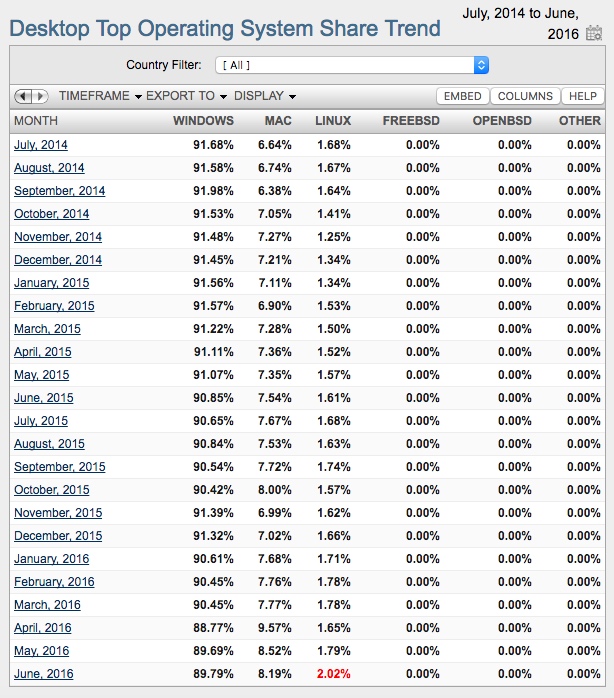
Task: Click the next period right arrow
Action: tap(40, 96)
